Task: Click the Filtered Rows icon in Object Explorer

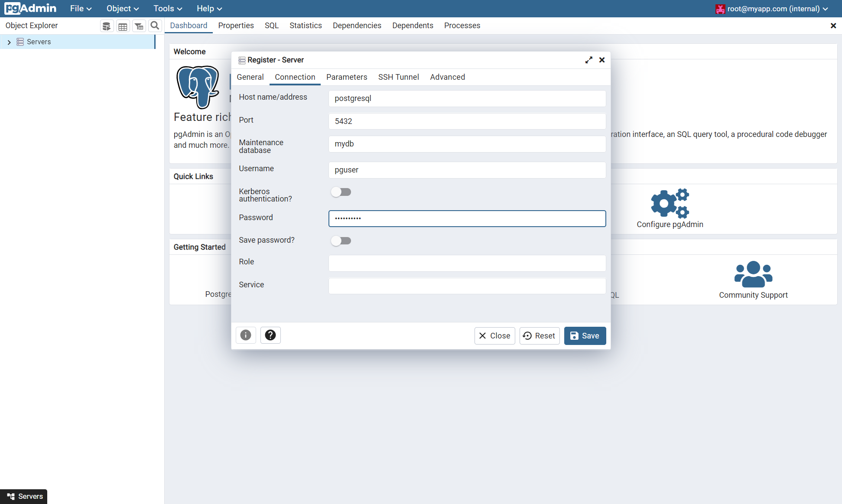Action: 139,26
